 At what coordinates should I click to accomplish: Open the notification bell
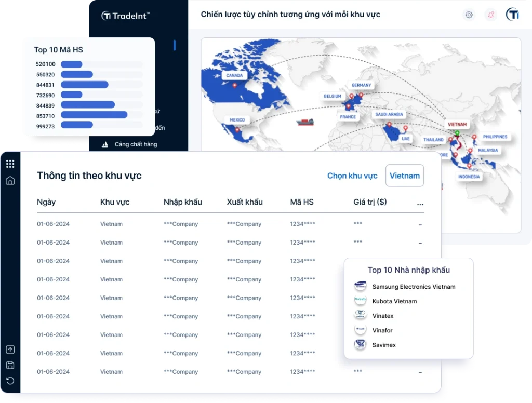[x=490, y=15]
